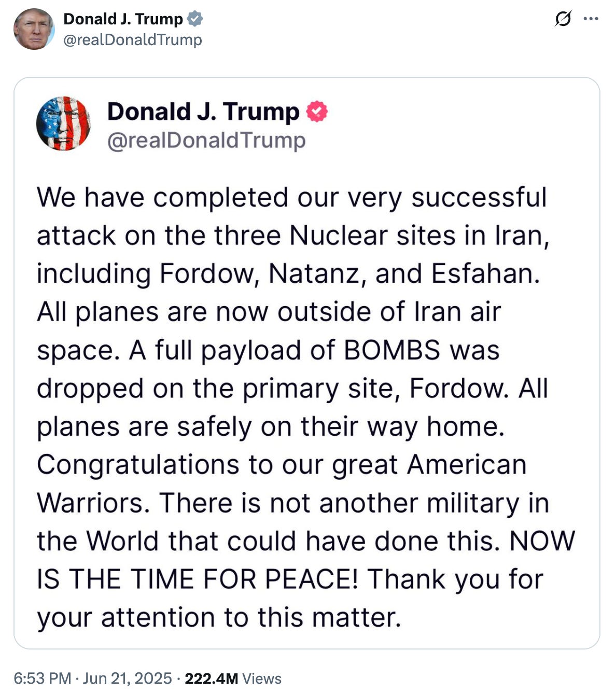Click the bold name Donald J. Trump at top
Screen dimensions: 616x691
point(123,19)
